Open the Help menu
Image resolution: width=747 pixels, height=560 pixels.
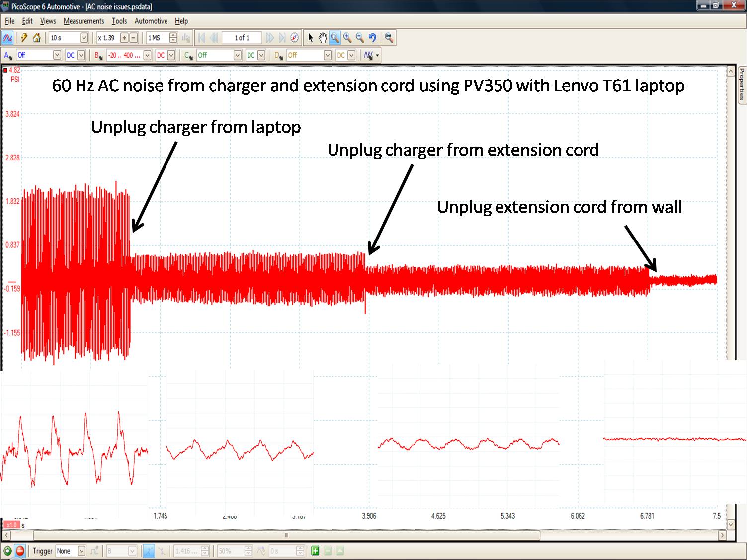pos(181,21)
